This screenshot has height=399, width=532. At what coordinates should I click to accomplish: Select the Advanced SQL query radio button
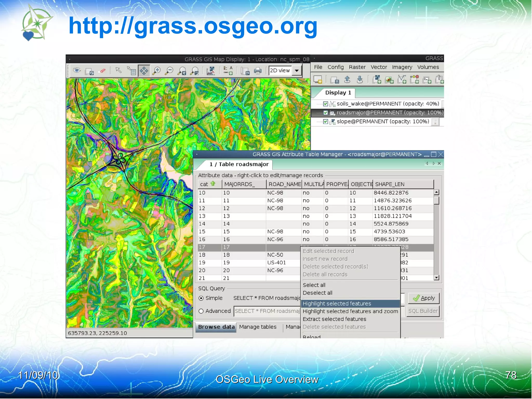[x=201, y=311]
